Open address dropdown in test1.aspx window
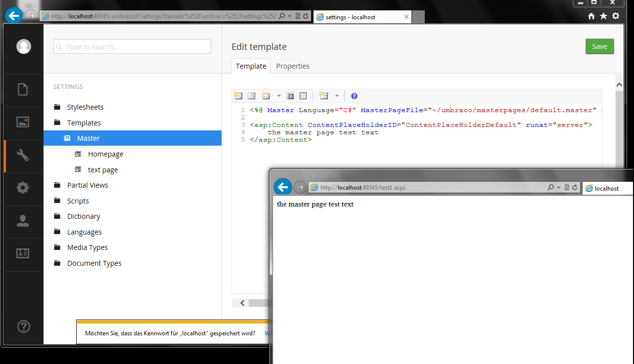 [x=558, y=188]
